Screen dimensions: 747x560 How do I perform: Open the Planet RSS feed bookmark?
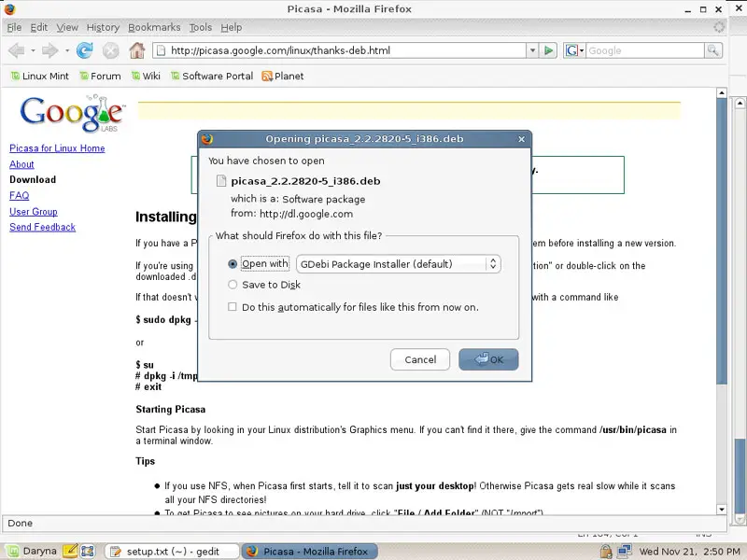283,77
